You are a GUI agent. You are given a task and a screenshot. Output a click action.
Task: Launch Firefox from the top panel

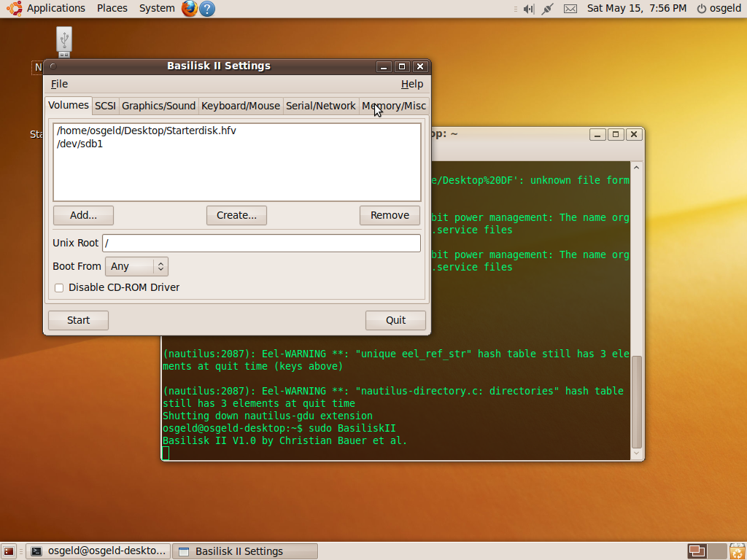(189, 8)
